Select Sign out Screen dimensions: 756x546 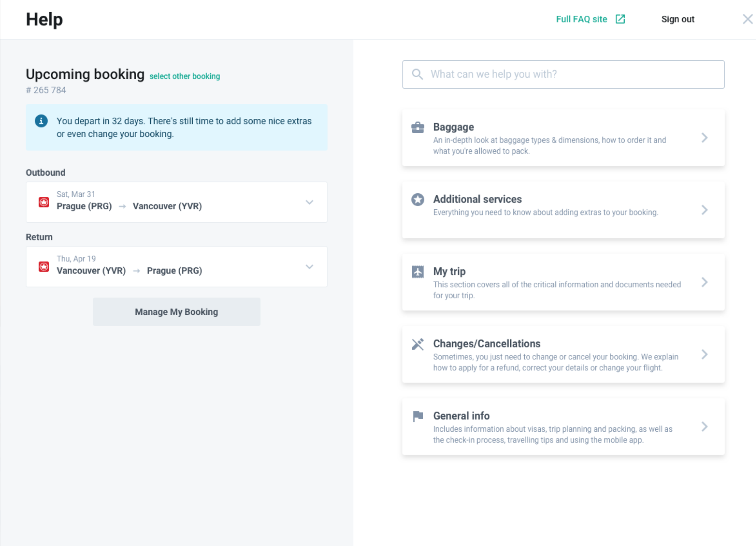(678, 19)
